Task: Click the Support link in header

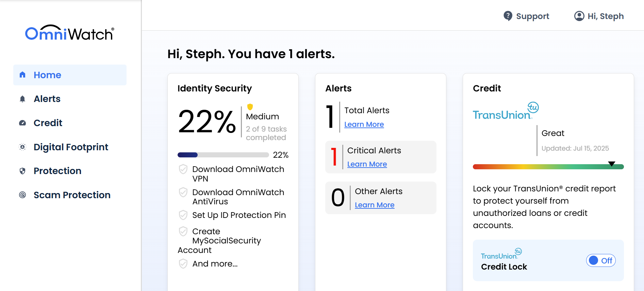Action: point(526,16)
